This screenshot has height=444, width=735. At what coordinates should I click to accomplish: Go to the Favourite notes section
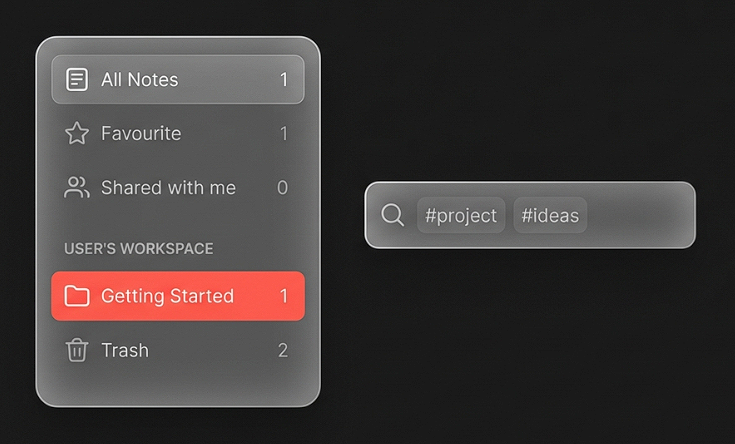141,134
